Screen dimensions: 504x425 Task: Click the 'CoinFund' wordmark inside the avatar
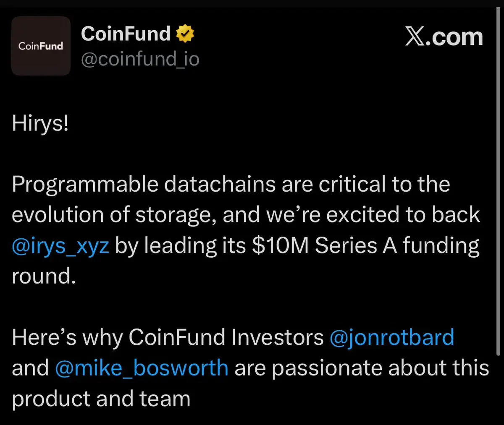tap(41, 46)
